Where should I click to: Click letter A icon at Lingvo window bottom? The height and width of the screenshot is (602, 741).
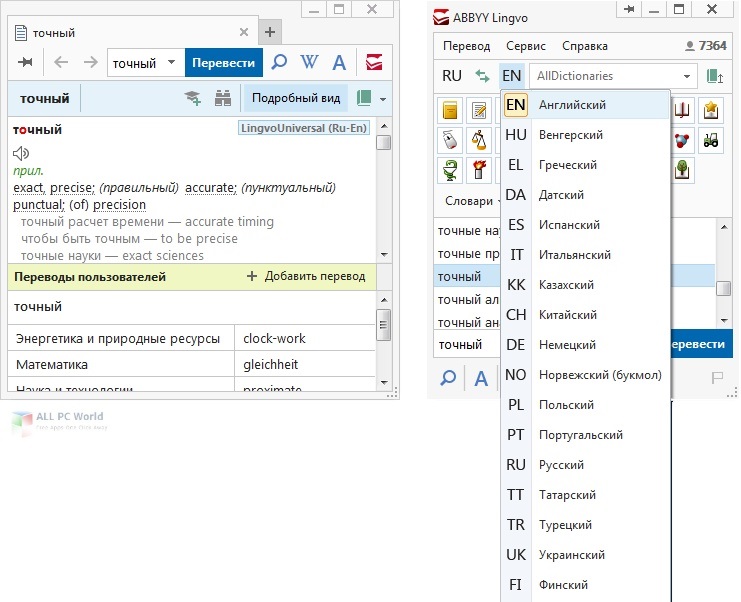click(x=481, y=378)
